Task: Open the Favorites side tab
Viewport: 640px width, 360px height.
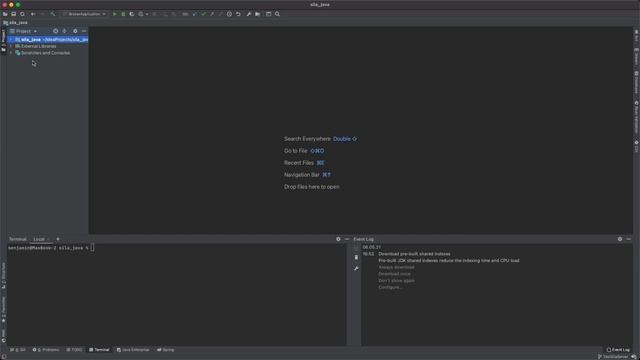Action: pyautogui.click(x=4, y=309)
